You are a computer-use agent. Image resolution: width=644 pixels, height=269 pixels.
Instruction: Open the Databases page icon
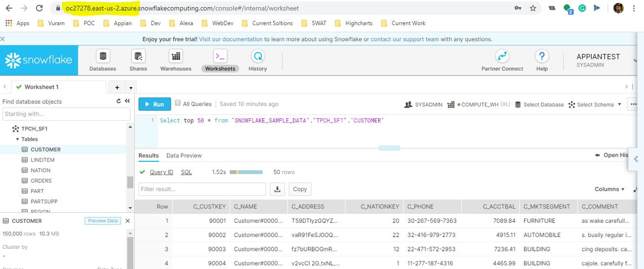point(103,56)
